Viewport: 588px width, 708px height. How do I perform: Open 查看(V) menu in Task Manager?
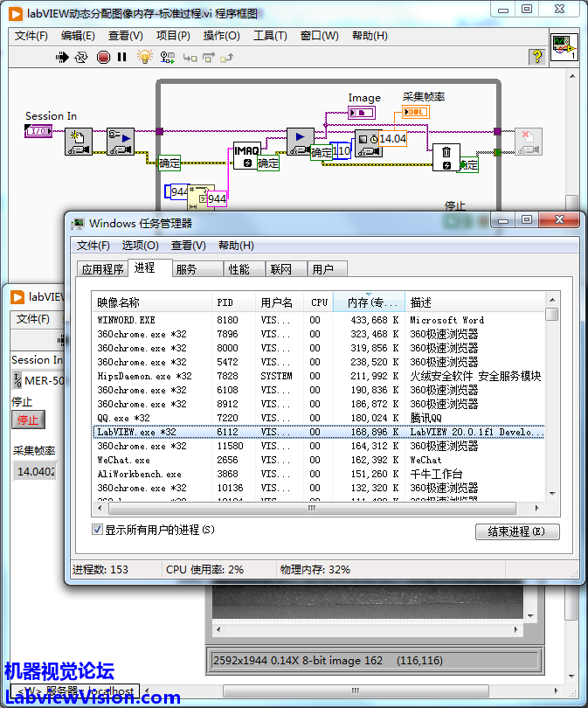pyautogui.click(x=188, y=246)
